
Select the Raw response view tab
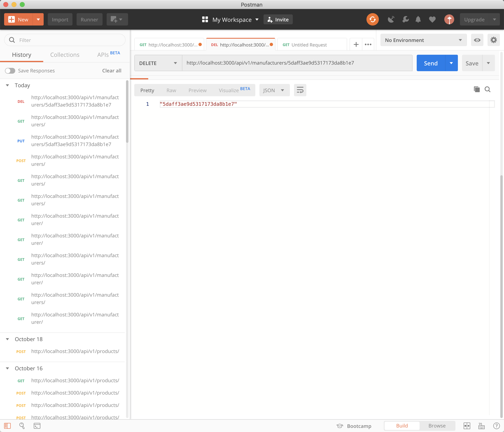pos(171,91)
